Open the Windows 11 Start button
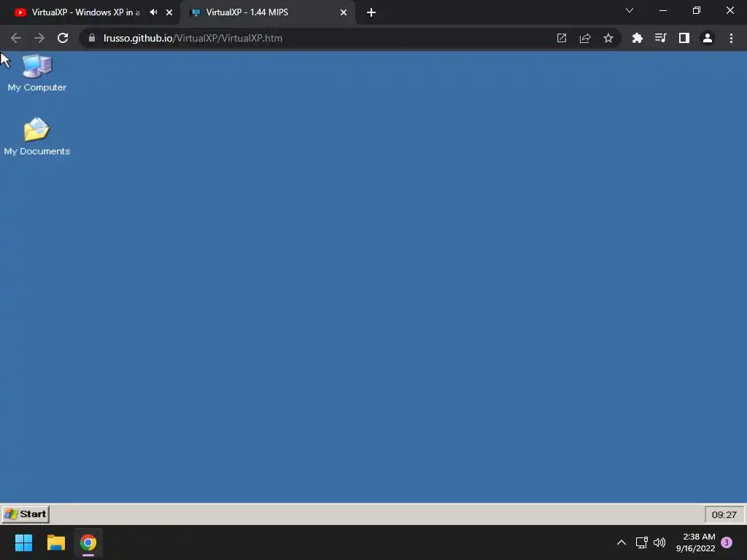 click(24, 542)
